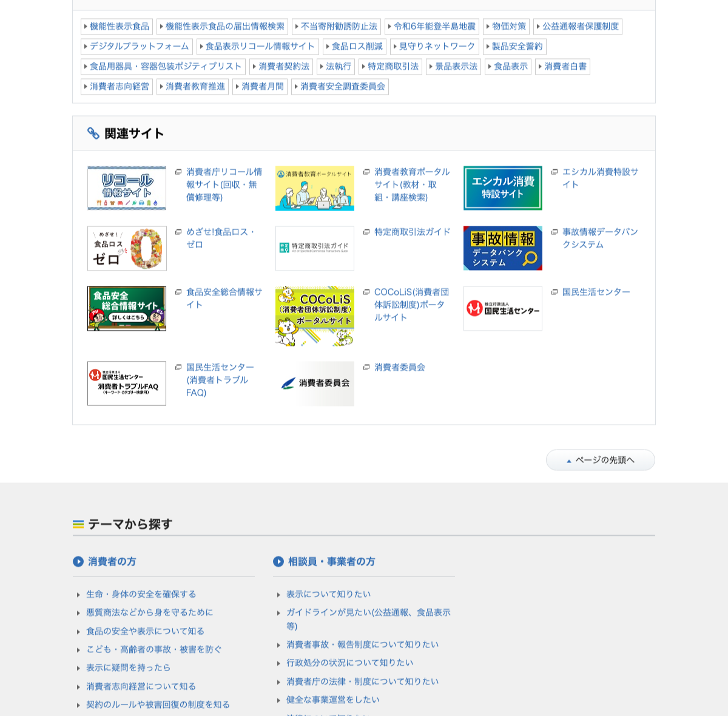Open 表示に疑問を持ったら link
This screenshot has width=728, height=716.
(129, 667)
